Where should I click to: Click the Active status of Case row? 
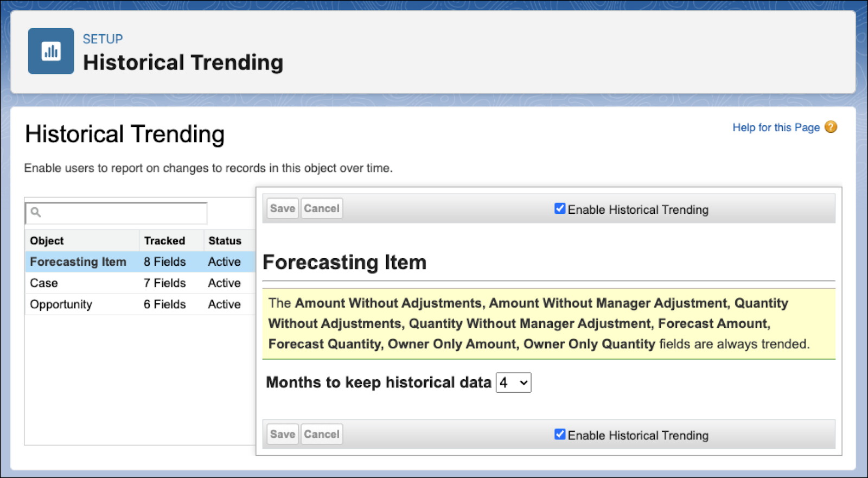(224, 283)
